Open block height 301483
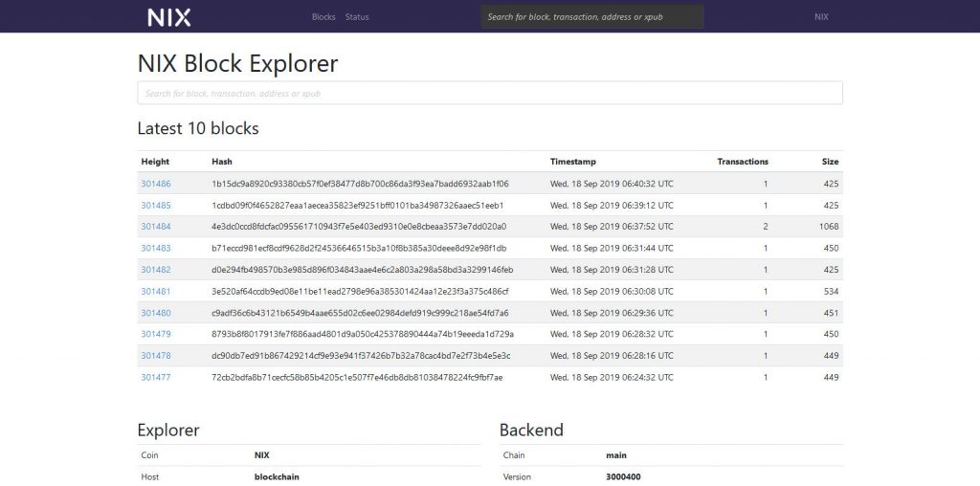Image resolution: width=980 pixels, height=486 pixels. [156, 249]
